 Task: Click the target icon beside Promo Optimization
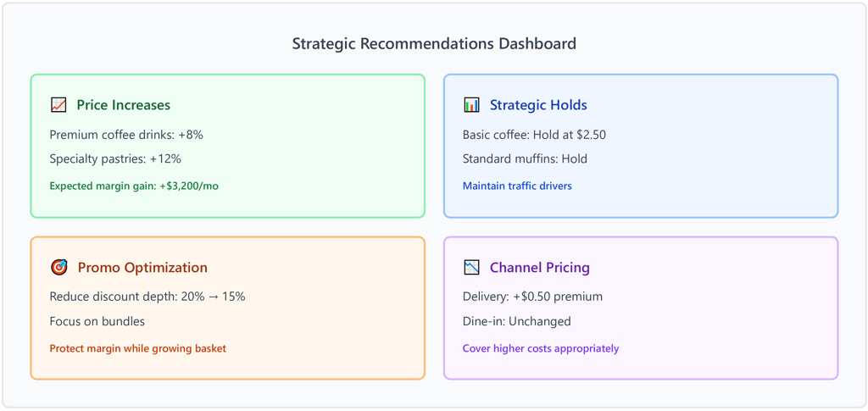pos(58,268)
